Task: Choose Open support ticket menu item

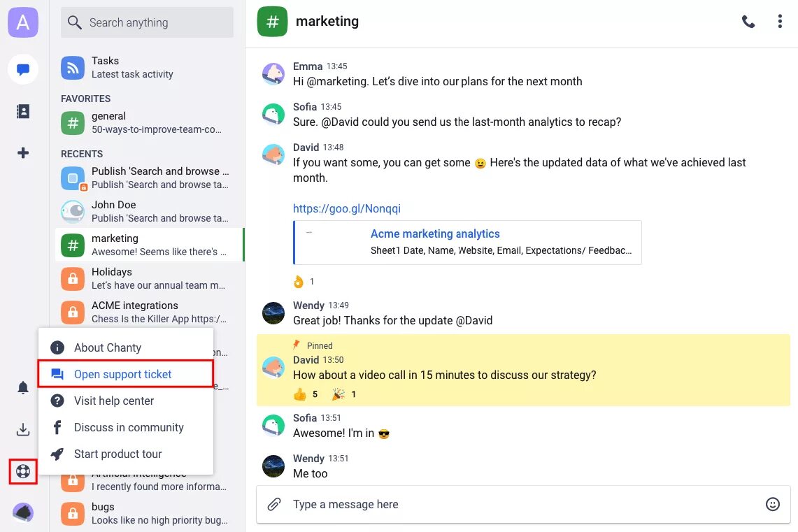Action: pyautogui.click(x=123, y=374)
